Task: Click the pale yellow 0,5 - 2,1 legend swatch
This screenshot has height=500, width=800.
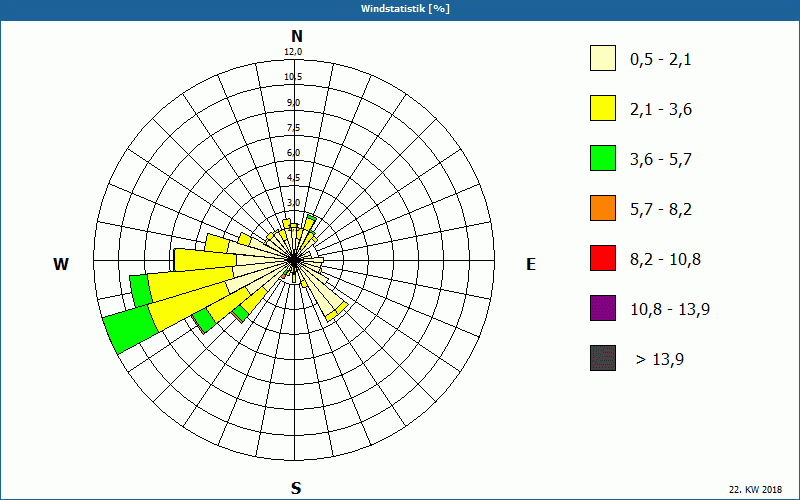Action: point(603,58)
